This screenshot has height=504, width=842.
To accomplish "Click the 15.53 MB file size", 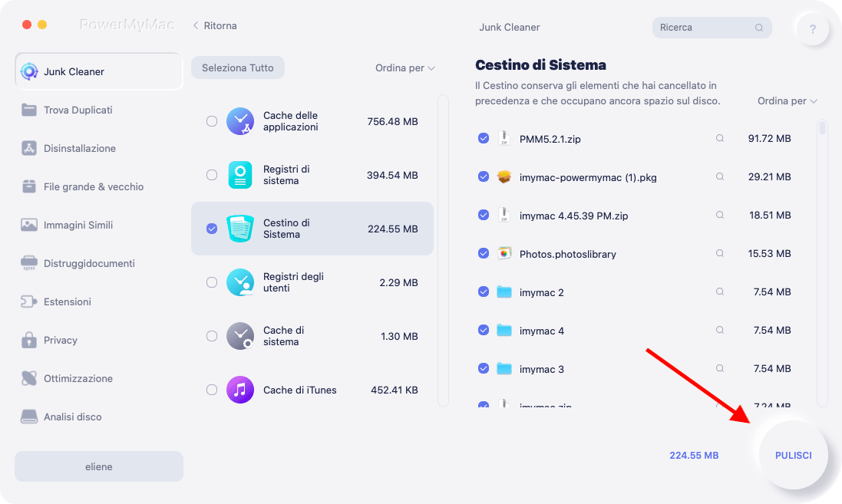I will [x=769, y=253].
